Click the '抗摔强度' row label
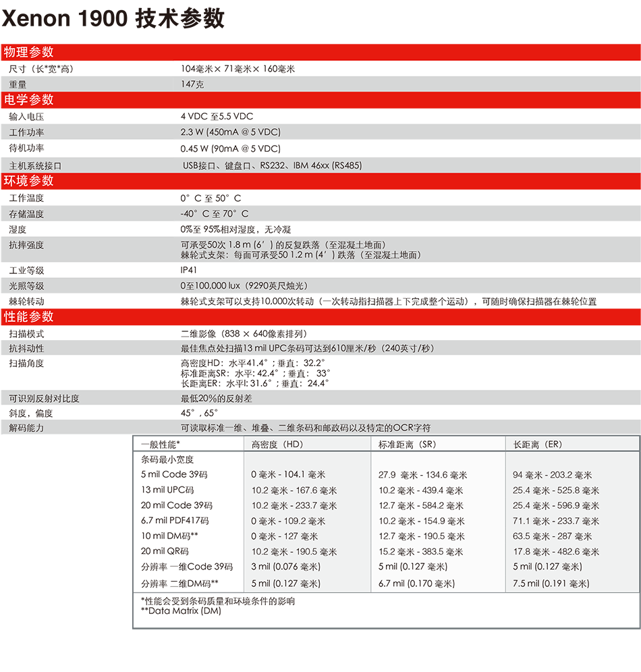Viewport: 641px width, 672px height. [26, 245]
